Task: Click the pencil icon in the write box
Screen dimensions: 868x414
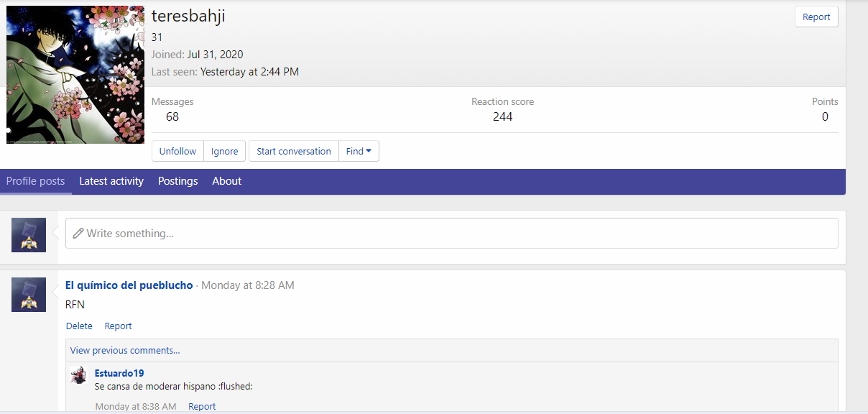Action: (78, 234)
